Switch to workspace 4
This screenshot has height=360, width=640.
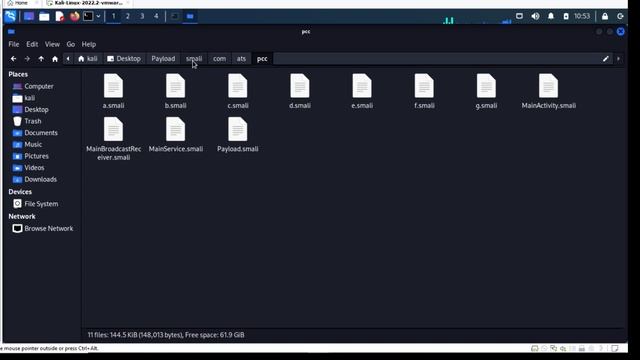(156, 16)
